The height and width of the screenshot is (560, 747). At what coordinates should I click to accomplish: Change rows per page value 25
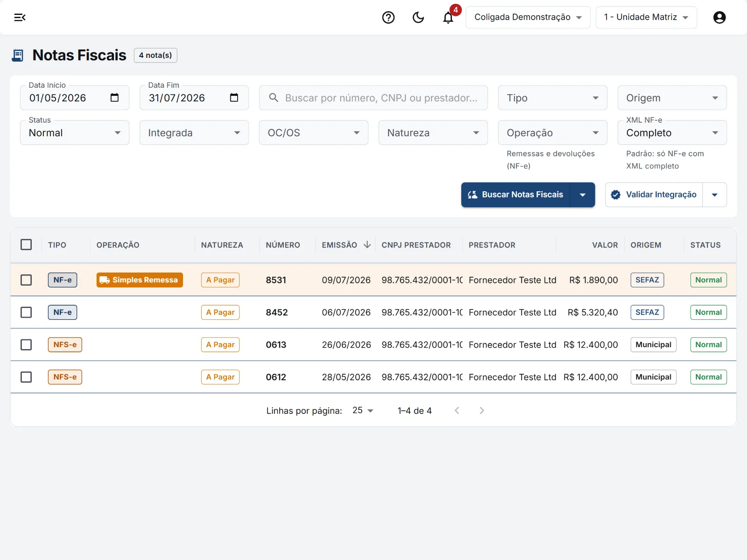363,410
